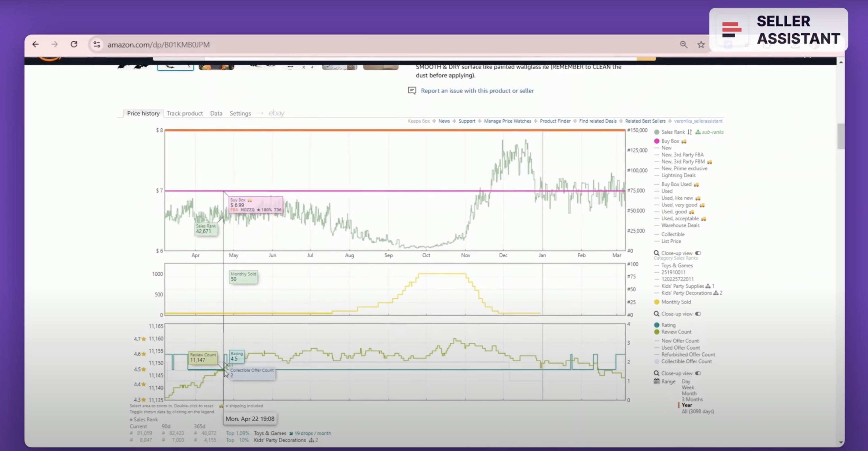Choose the Week range option
The image size is (868, 451).
click(688, 387)
